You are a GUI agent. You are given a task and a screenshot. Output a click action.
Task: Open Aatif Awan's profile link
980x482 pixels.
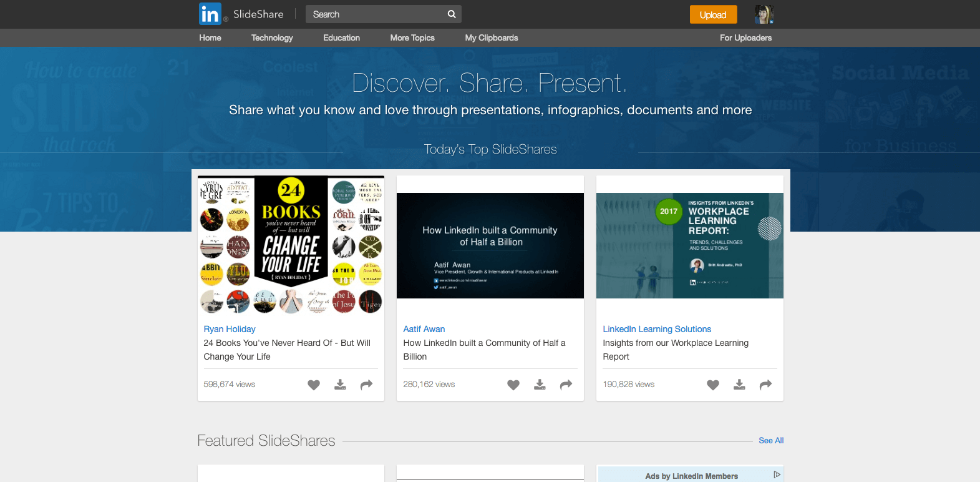424,329
